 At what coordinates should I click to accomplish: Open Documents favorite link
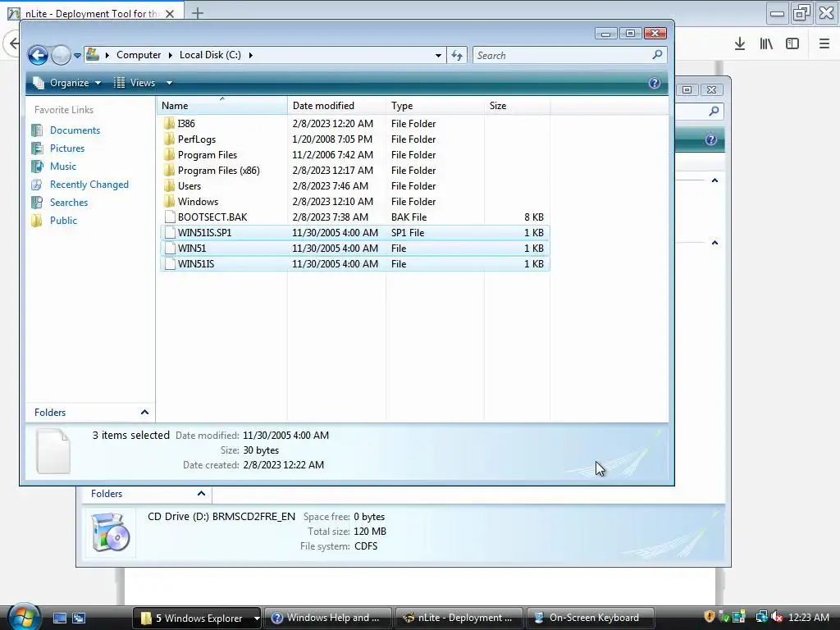(x=75, y=130)
